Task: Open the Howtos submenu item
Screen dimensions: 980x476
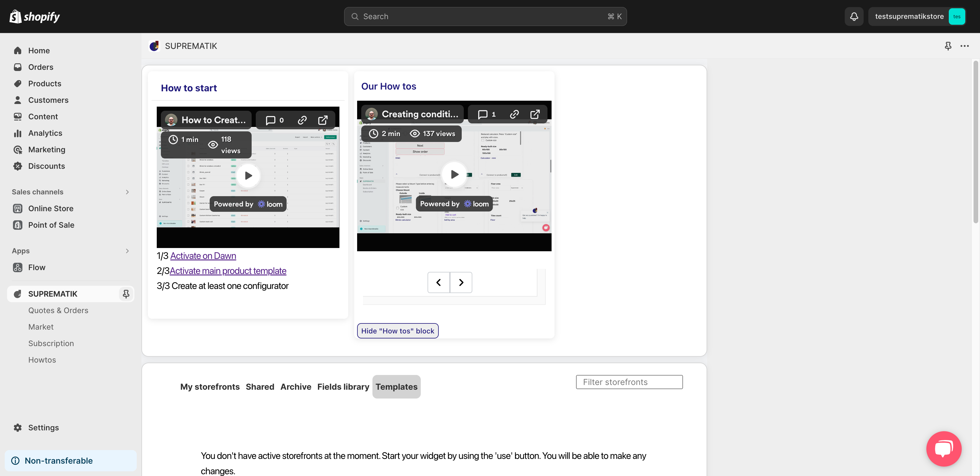Action: 42,360
